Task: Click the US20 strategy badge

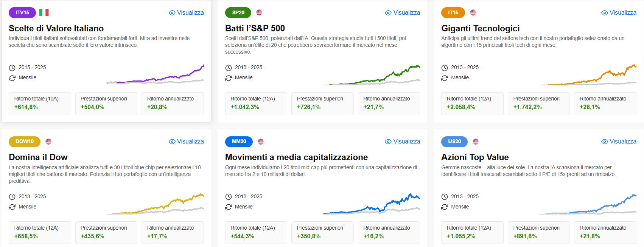Action: 454,142
